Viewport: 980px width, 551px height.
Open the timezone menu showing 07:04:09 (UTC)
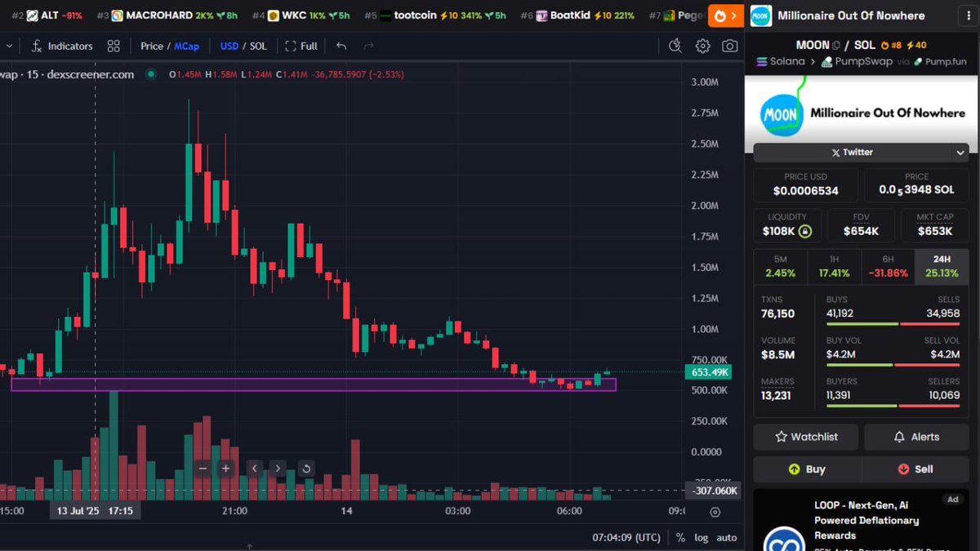click(x=626, y=537)
